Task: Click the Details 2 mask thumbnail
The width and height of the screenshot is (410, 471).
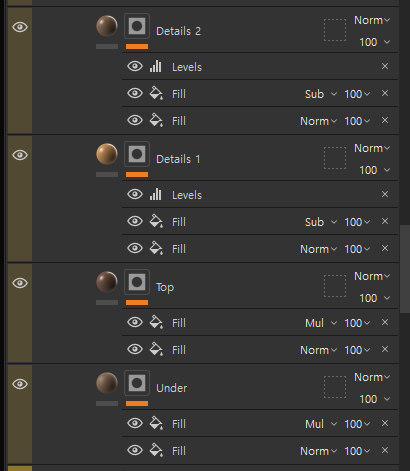Action: (x=137, y=26)
